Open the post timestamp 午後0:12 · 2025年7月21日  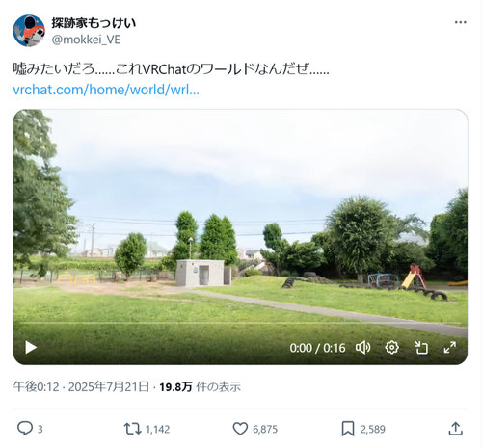coord(81,386)
